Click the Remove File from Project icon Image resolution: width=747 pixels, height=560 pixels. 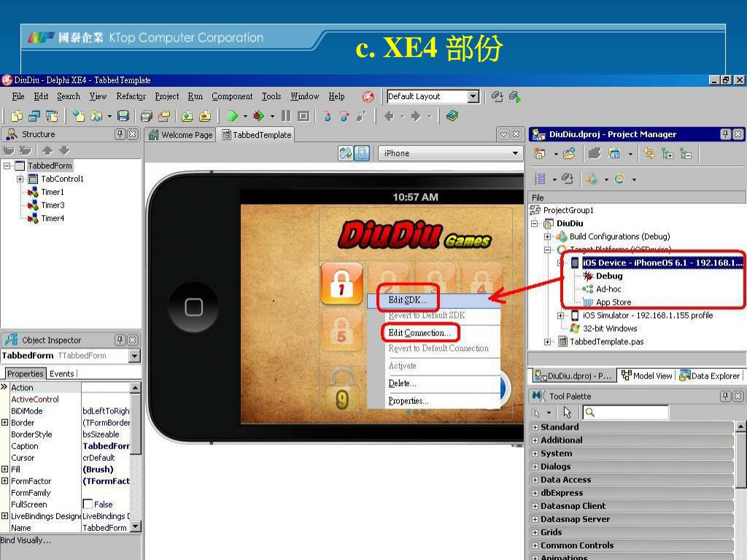[205, 116]
